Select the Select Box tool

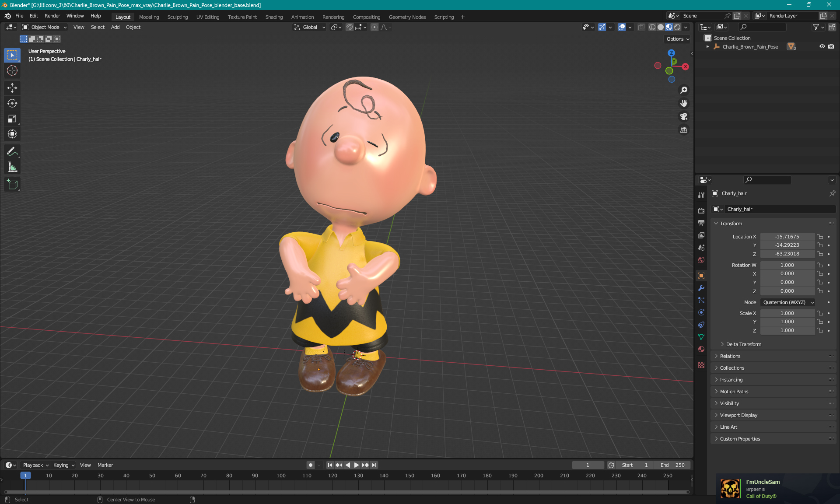coord(12,55)
